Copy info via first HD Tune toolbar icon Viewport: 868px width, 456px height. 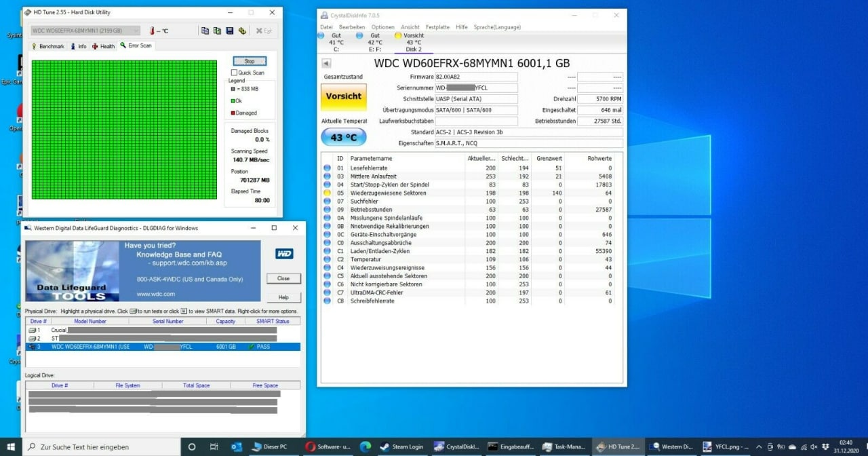[x=205, y=31]
